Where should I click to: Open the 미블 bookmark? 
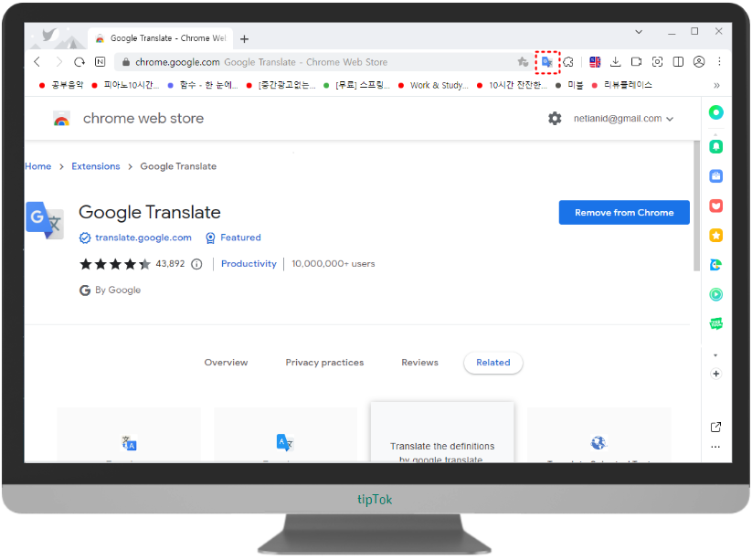coord(568,85)
